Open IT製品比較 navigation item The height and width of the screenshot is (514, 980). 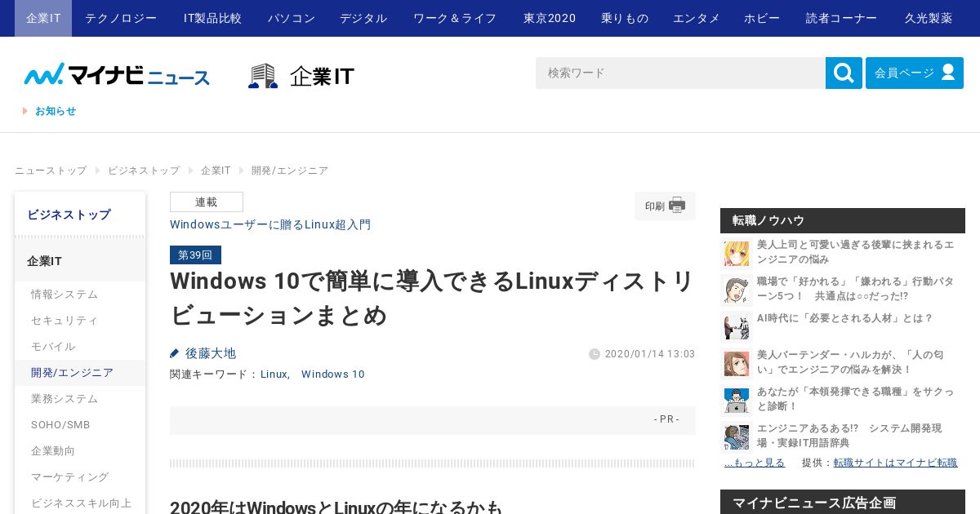[x=212, y=18]
